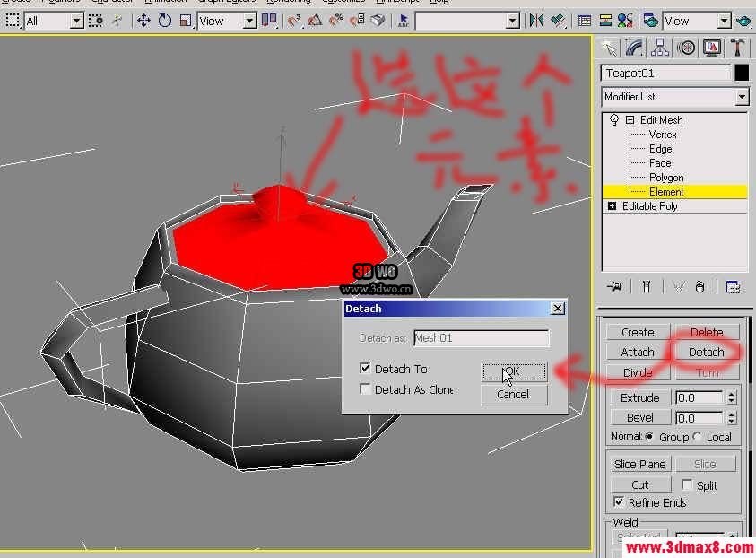Click the Align tool icon
The width and height of the screenshot is (756, 558).
[x=558, y=21]
